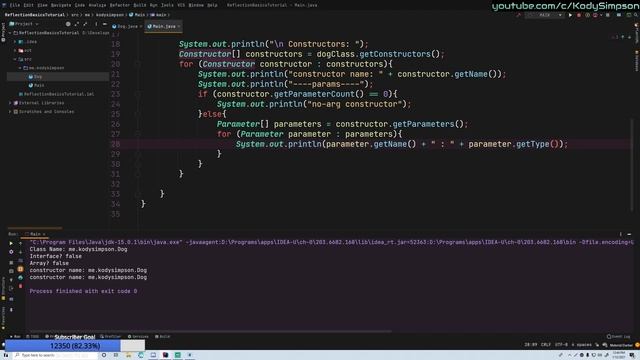Image resolution: width=640 pixels, height=360 pixels.
Task: Click UTF-8 encoding in status bar
Action: pyautogui.click(x=561, y=345)
